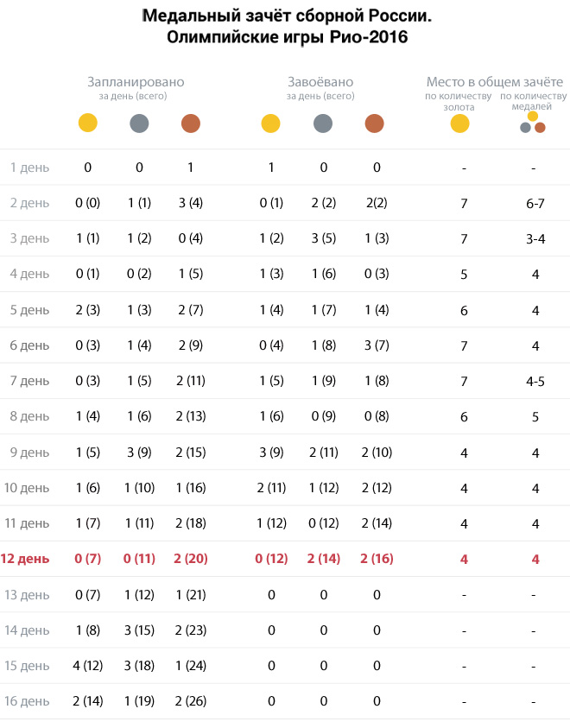Click the won bronze medal icon
570x728 pixels.
375,123
